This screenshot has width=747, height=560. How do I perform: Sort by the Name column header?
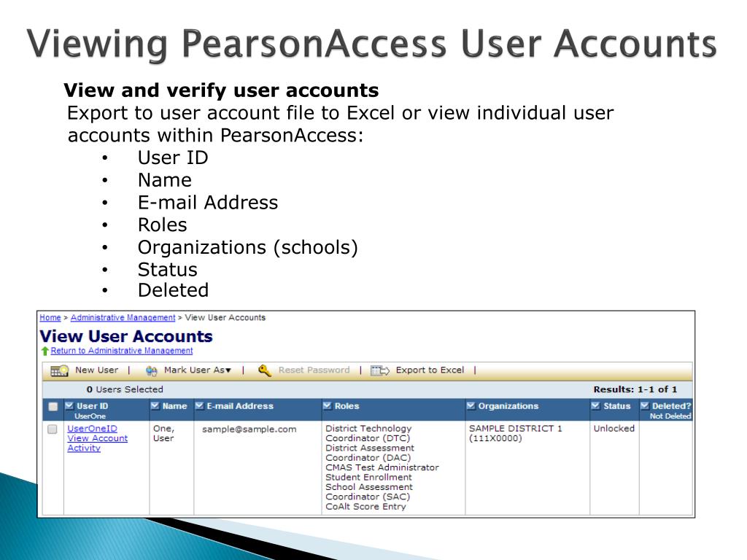(175, 406)
